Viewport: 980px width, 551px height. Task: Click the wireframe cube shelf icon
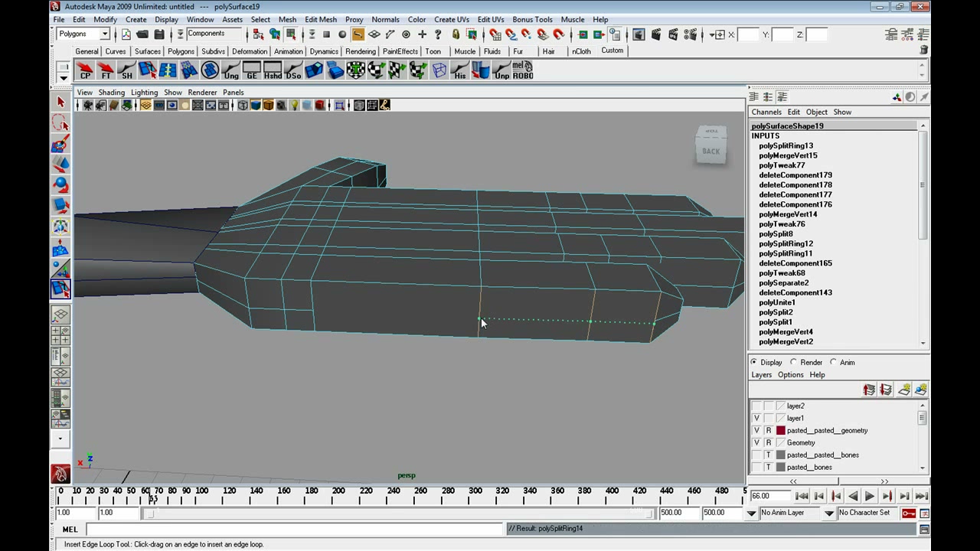click(439, 71)
